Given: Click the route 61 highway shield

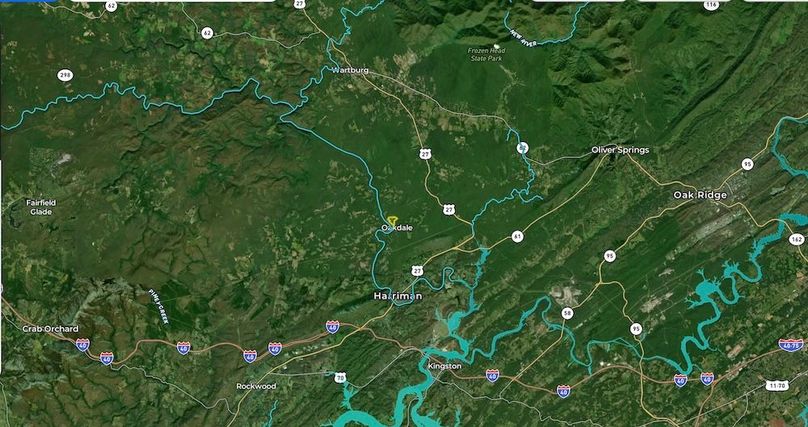Looking at the screenshot, I should (518, 236).
